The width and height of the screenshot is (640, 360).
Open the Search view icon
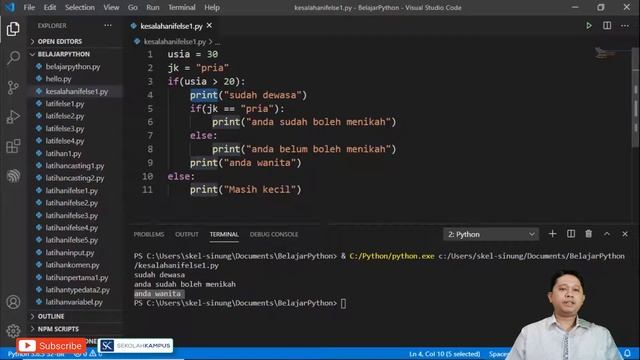[13, 58]
